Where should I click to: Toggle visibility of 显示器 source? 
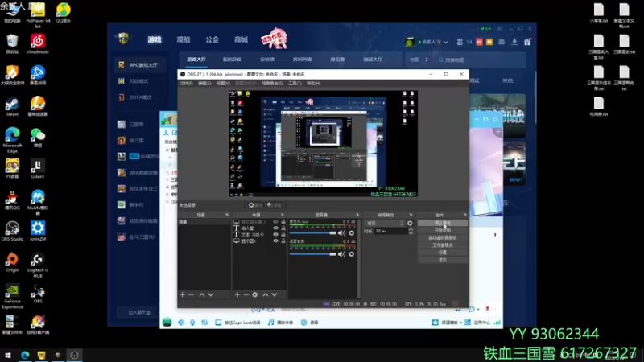click(275, 241)
